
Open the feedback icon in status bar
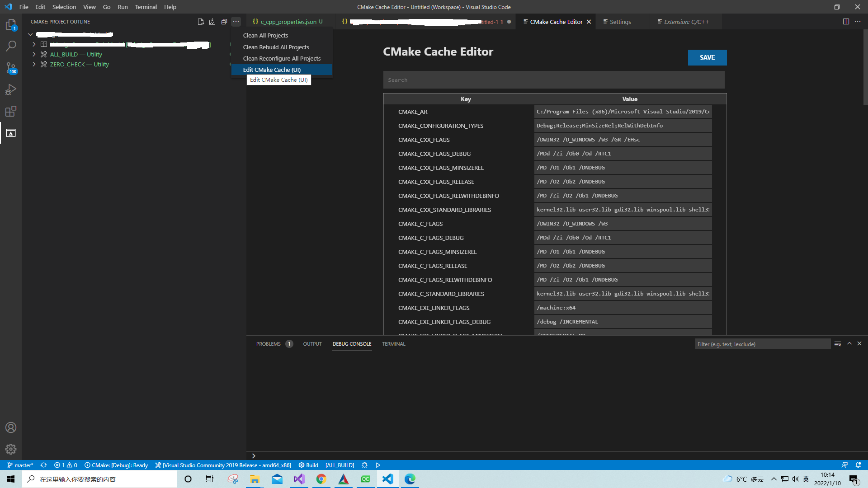click(x=844, y=465)
